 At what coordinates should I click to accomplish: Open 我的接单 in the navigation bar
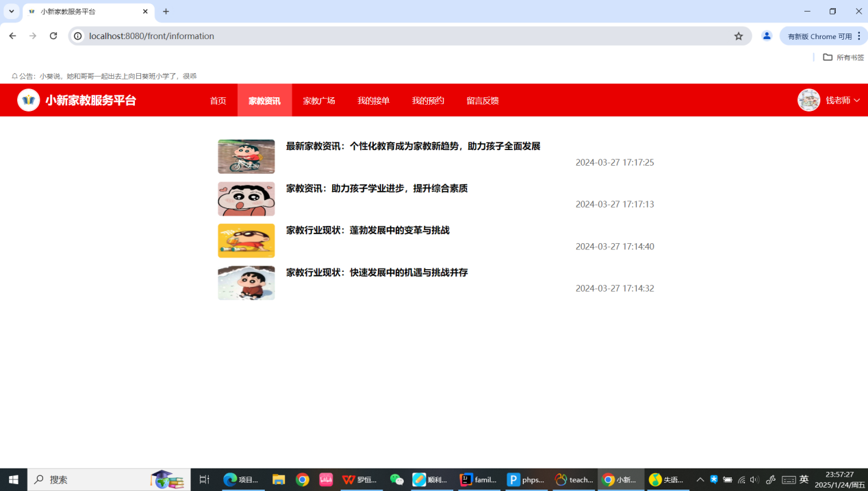(373, 101)
